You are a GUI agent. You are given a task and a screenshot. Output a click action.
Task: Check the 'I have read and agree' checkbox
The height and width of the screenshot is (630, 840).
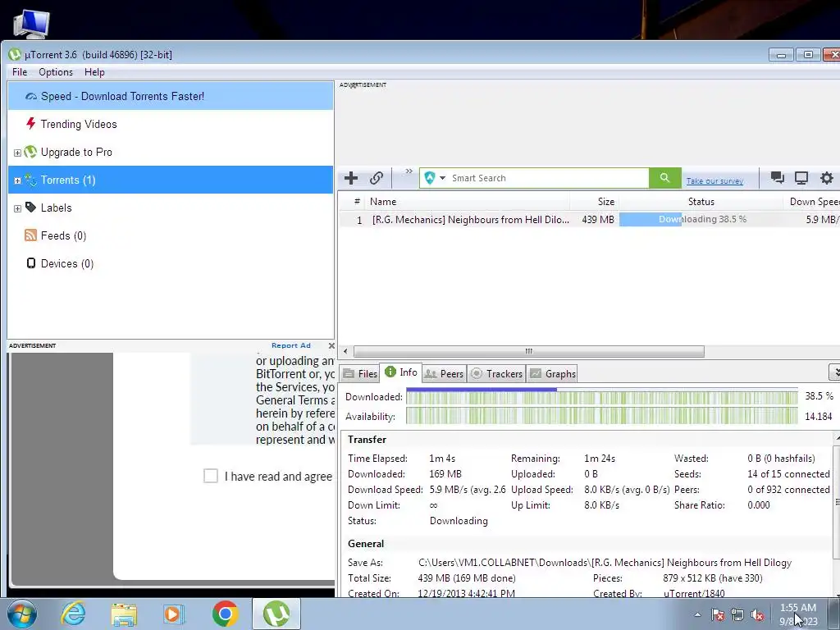[211, 476]
